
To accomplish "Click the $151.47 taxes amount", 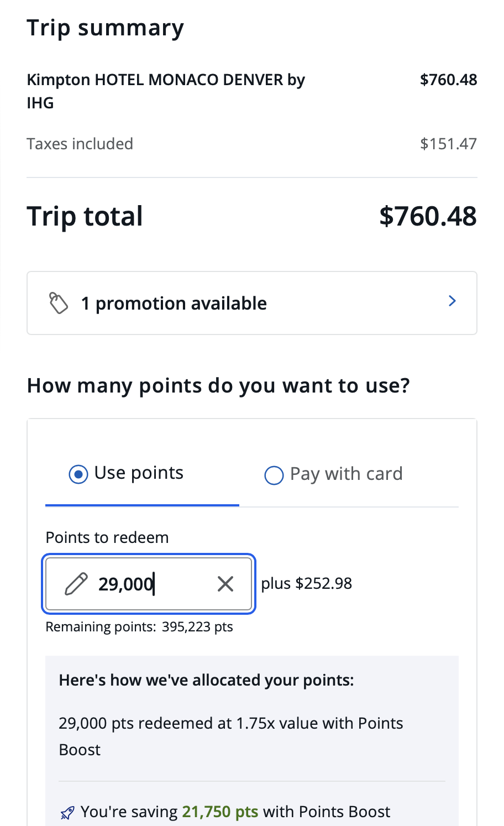I will 448,144.
